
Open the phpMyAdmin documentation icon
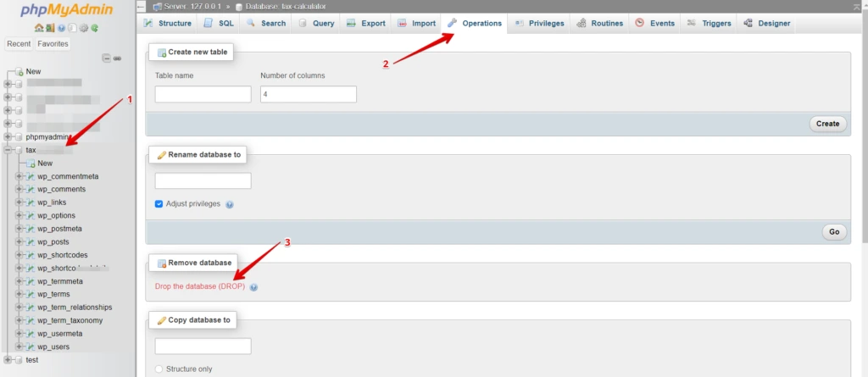(x=61, y=27)
